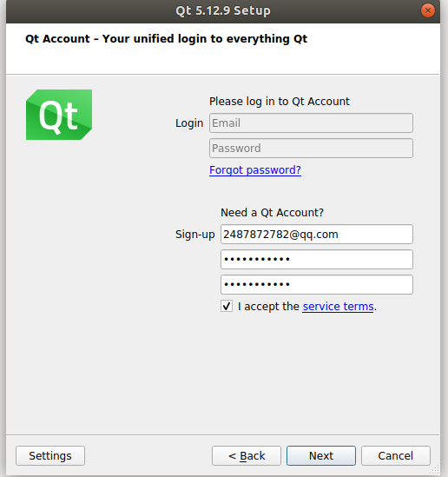Cancel the Qt setup
Image resolution: width=448 pixels, height=477 pixels.
coord(396,455)
